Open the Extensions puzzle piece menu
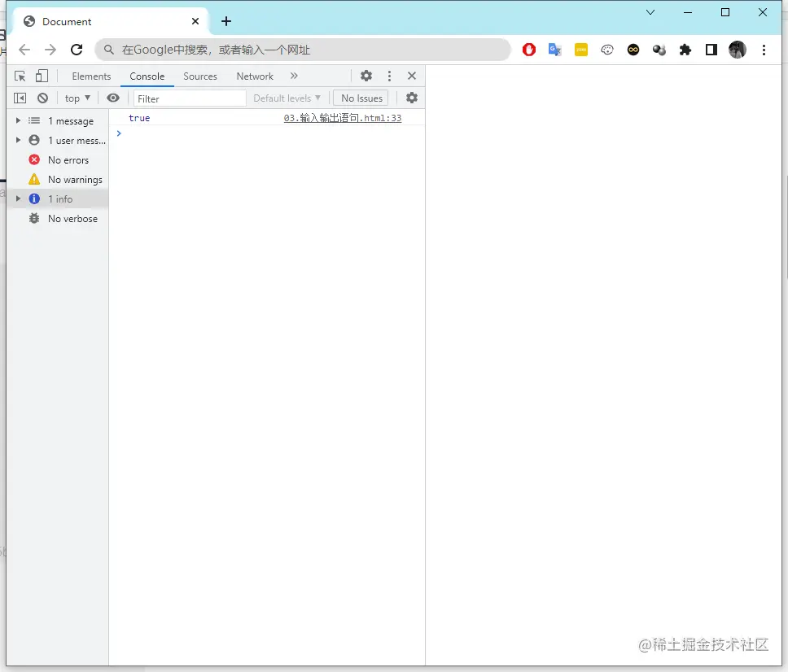 click(x=685, y=50)
